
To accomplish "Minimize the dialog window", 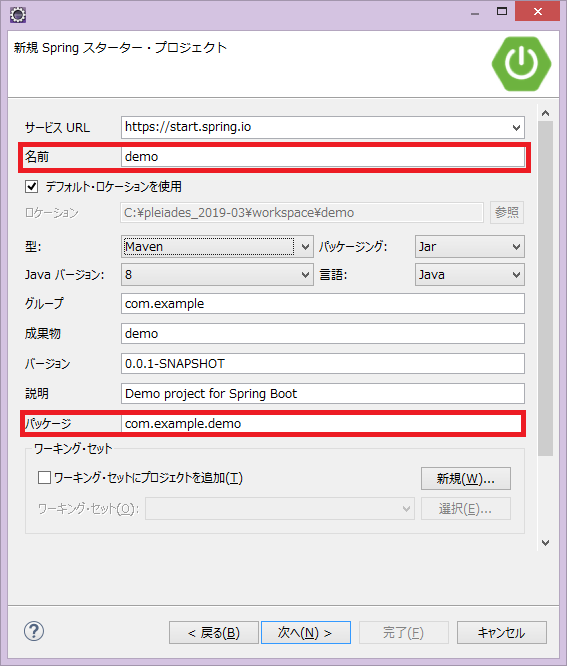I will [475, 13].
